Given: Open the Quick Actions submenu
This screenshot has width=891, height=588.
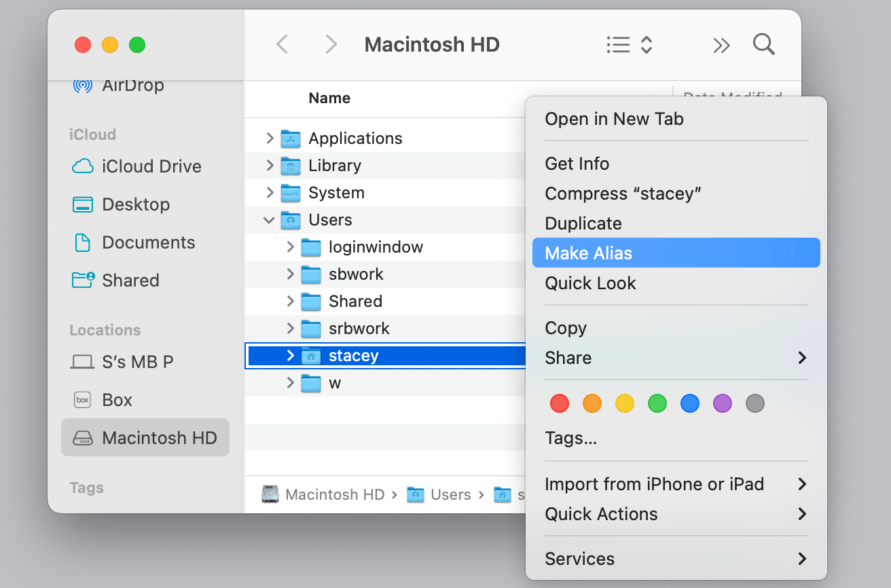Looking at the screenshot, I should (676, 514).
